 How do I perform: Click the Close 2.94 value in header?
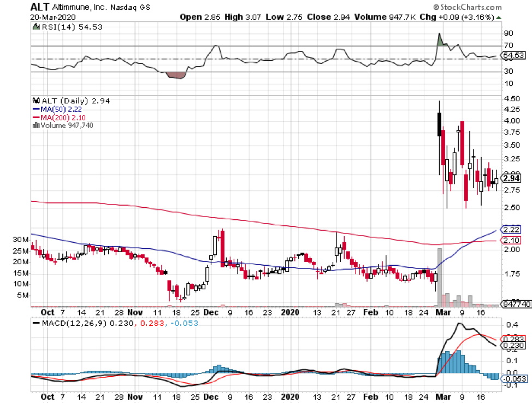(328, 17)
